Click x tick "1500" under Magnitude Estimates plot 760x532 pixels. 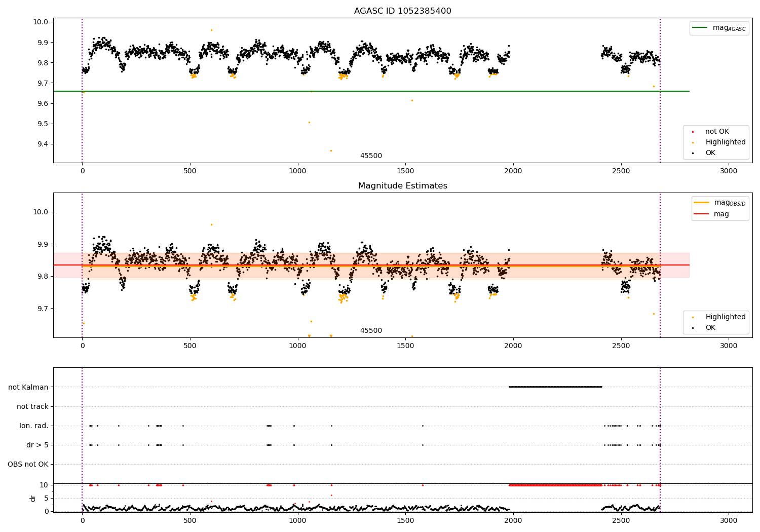(x=405, y=346)
